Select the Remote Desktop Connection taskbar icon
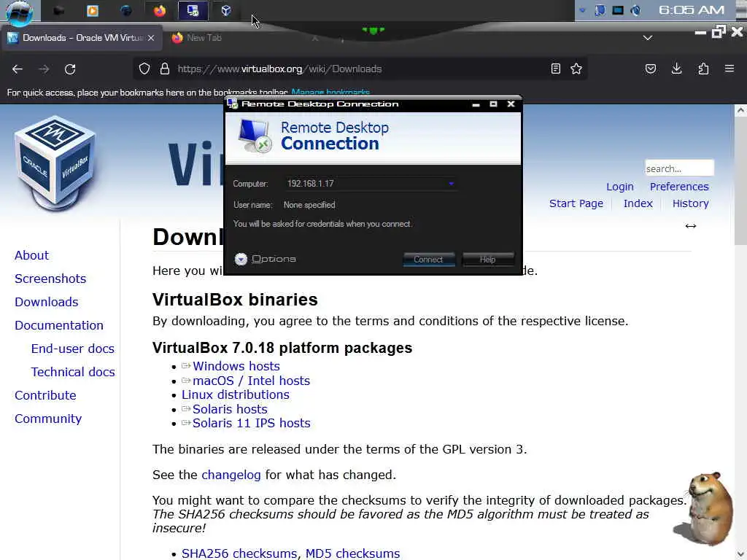 point(193,10)
